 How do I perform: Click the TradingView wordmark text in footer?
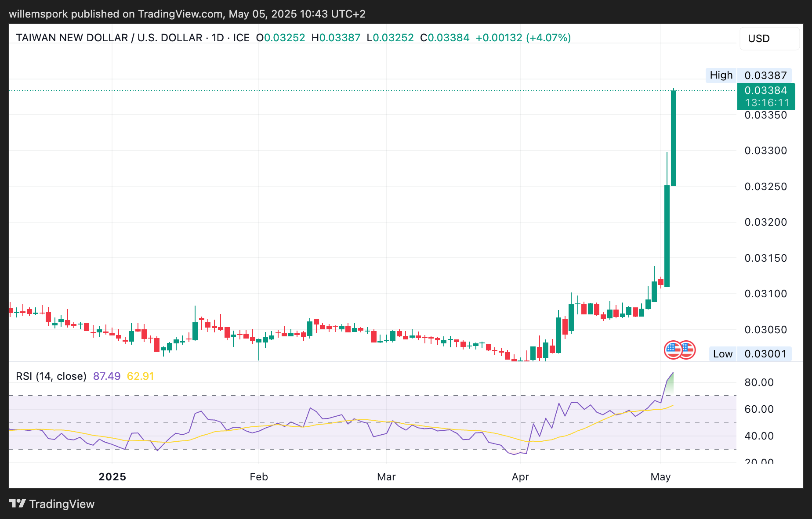[62, 504]
